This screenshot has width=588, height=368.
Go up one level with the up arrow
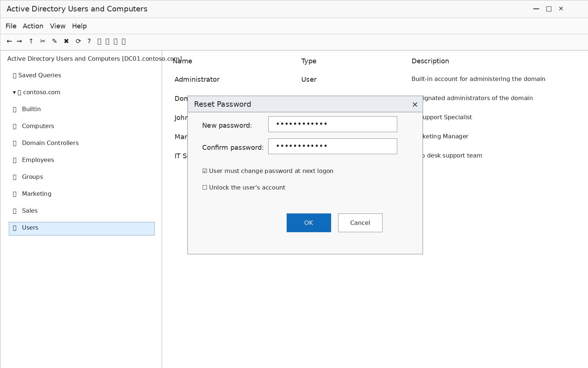coord(31,41)
